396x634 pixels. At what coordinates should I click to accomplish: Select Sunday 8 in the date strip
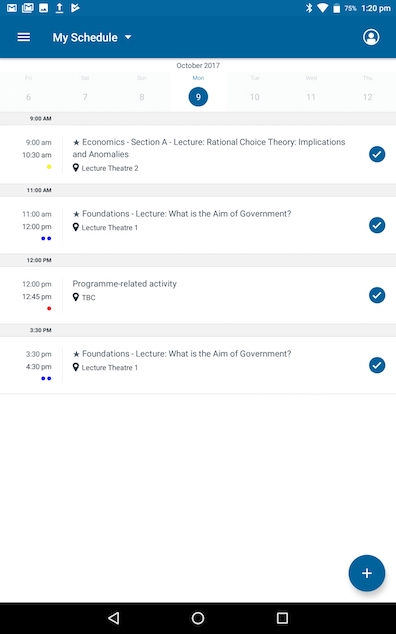click(x=142, y=91)
